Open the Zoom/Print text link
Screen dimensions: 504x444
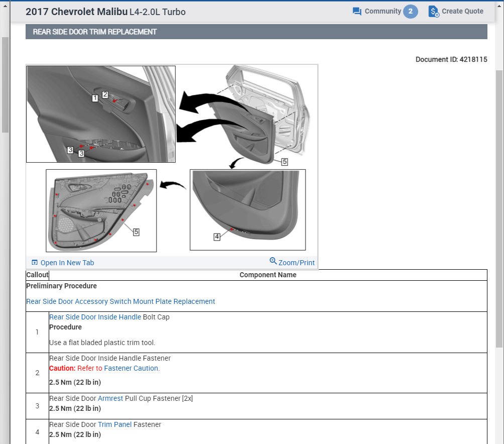point(297,263)
